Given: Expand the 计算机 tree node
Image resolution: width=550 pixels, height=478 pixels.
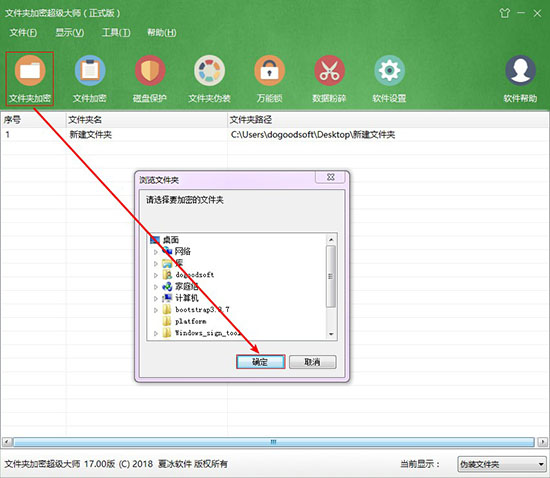Looking at the screenshot, I should [156, 298].
